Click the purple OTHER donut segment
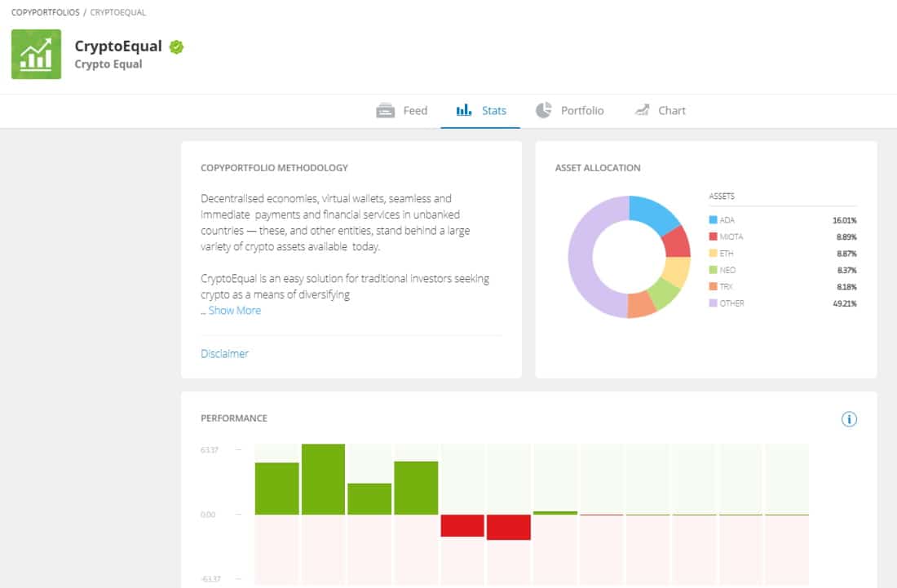The image size is (897, 588). (581, 258)
